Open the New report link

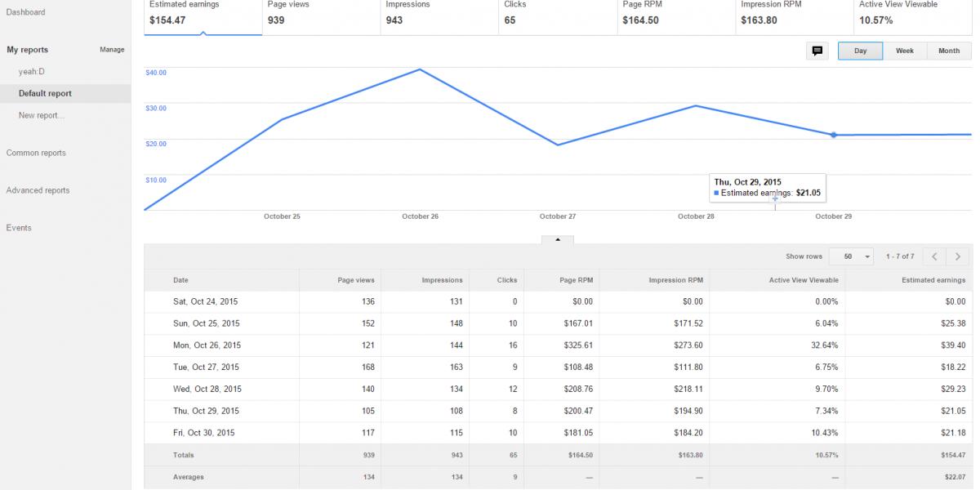[x=42, y=115]
